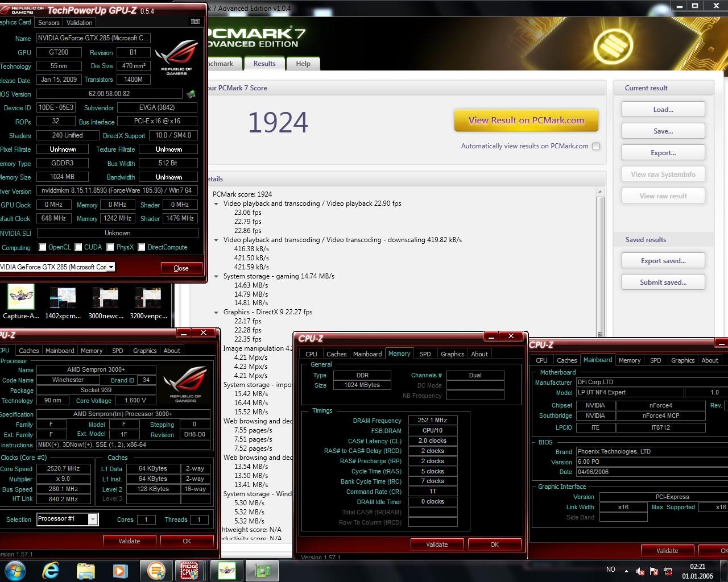This screenshot has height=582, width=728.
Task: Open the 3000newc... desktop file
Action: pos(105,302)
